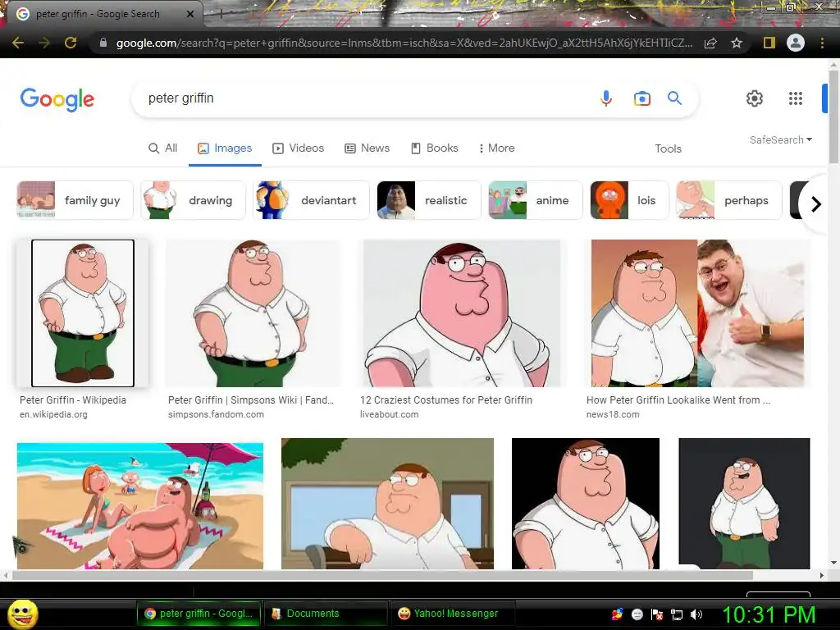
Task: Click the colorful butterfly tray icon
Action: tap(617, 614)
